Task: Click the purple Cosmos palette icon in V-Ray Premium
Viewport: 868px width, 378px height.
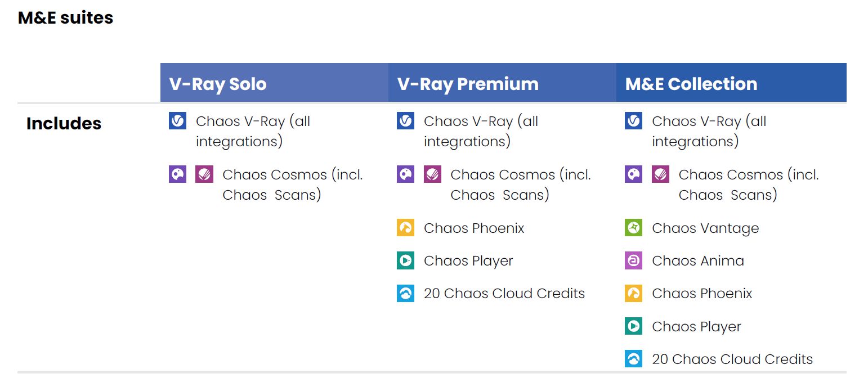Action: 405,174
